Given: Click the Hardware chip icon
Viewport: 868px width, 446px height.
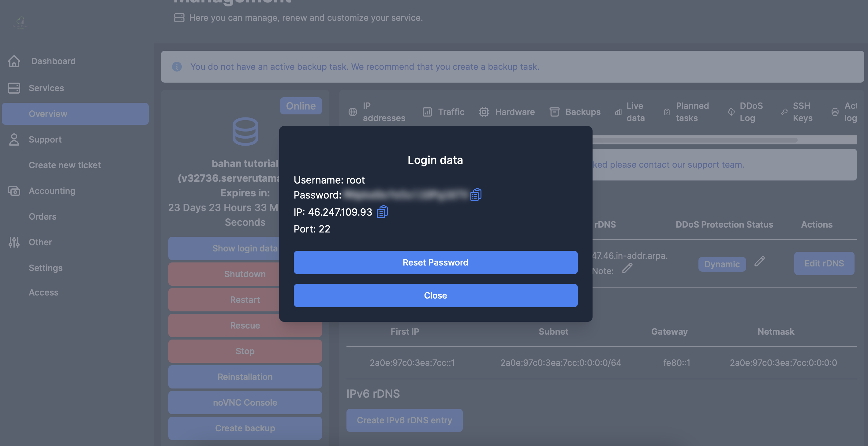Looking at the screenshot, I should click(x=484, y=112).
